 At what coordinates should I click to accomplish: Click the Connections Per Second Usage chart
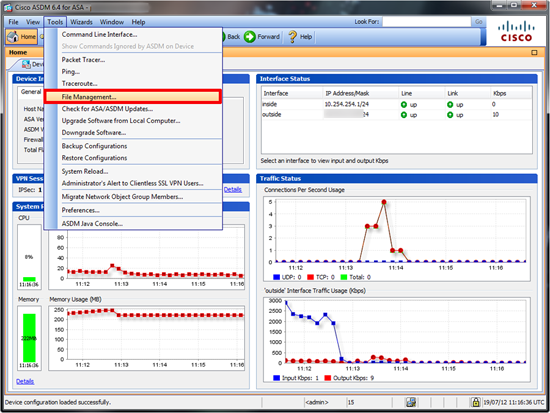(x=397, y=239)
